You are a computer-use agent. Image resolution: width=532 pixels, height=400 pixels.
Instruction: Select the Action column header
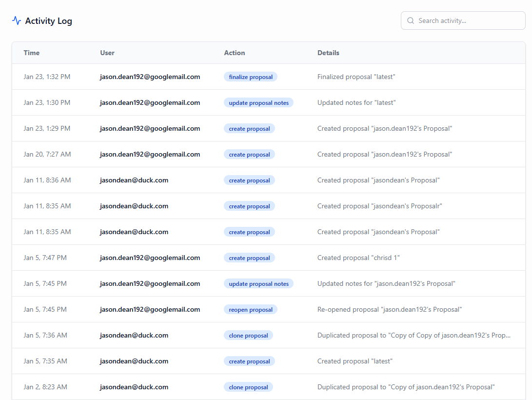[235, 53]
